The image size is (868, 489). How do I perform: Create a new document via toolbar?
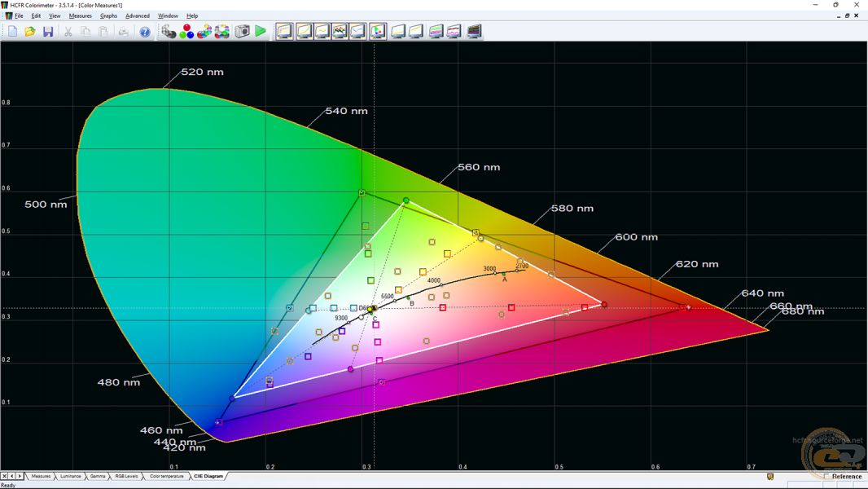point(12,32)
